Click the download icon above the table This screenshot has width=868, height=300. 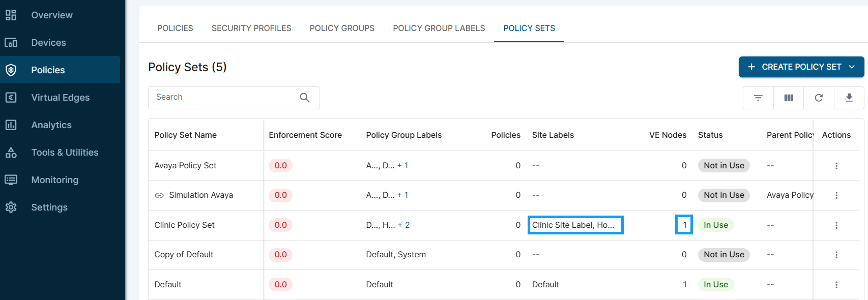[849, 98]
